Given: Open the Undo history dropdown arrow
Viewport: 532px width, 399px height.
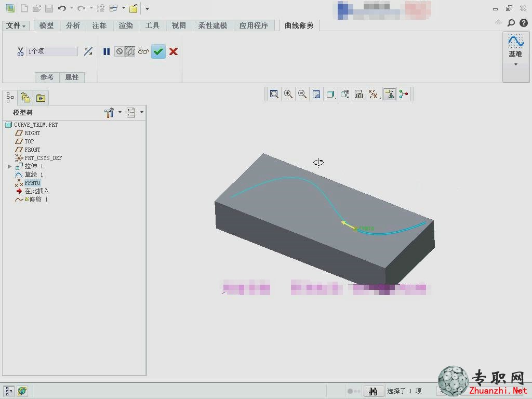Looking at the screenshot, I should coord(72,8).
